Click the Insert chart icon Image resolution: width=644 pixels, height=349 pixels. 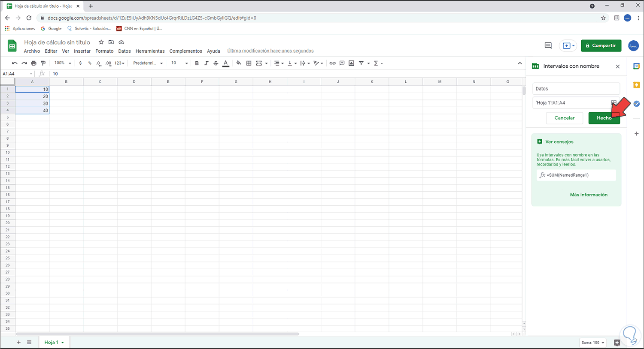351,63
